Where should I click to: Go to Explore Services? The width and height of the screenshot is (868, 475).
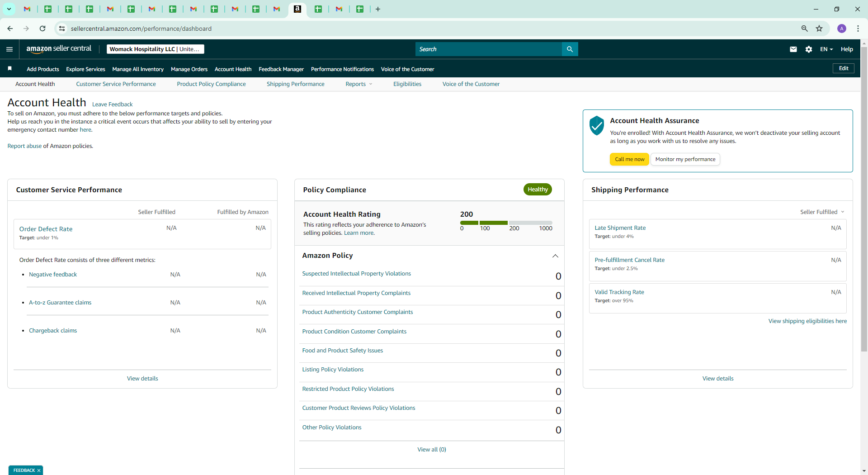pyautogui.click(x=85, y=69)
